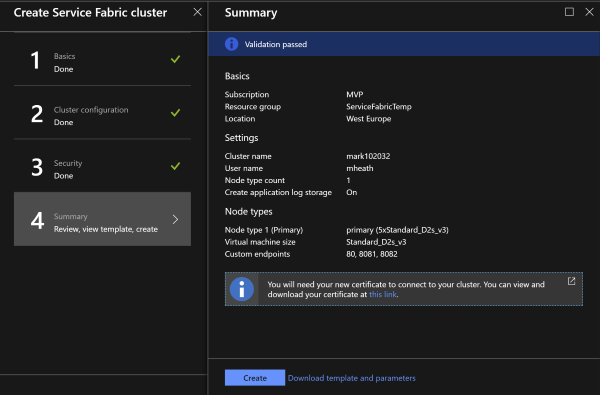Click the Validation passed banner text
This screenshot has width=600, height=395.
point(276,44)
